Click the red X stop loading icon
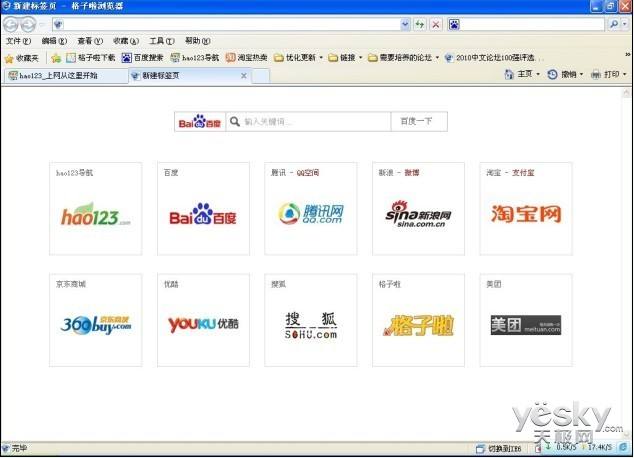 coord(435,25)
